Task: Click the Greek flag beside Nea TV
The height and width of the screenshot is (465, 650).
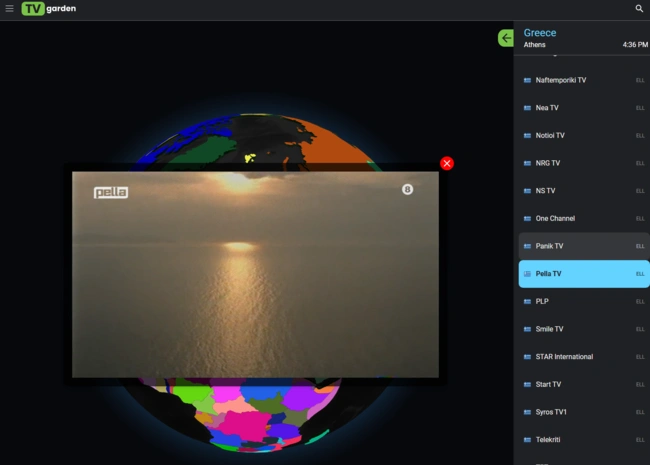Action: (x=527, y=108)
